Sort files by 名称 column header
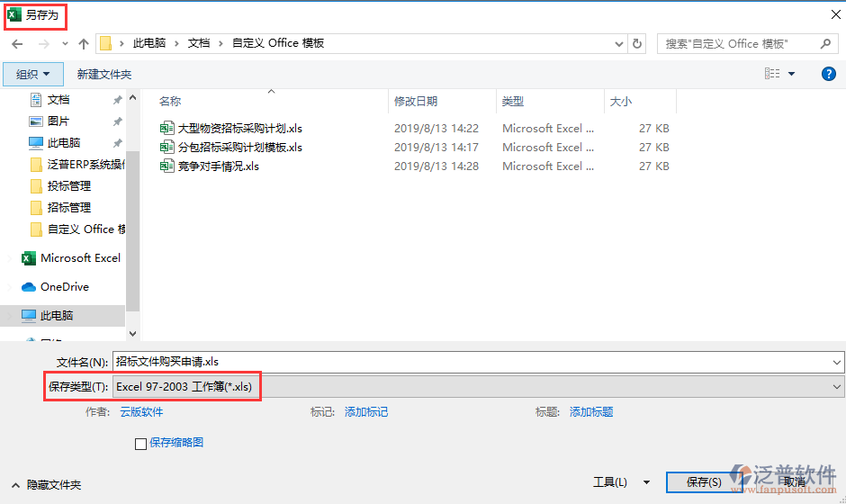Viewport: 846px width, 504px height. tap(170, 102)
